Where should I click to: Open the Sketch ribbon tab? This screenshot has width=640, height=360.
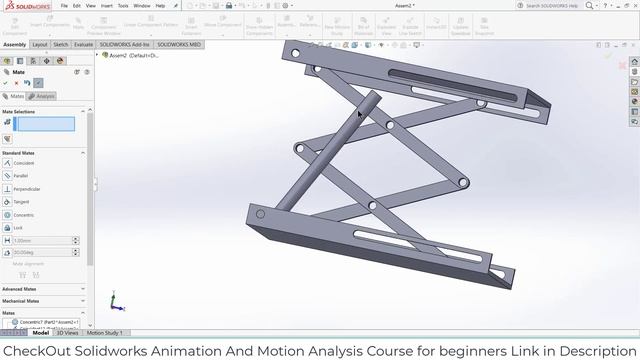click(x=60, y=44)
